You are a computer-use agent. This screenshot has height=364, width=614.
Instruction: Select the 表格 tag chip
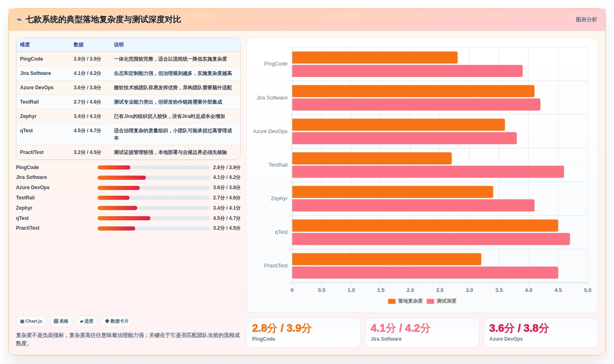point(61,321)
